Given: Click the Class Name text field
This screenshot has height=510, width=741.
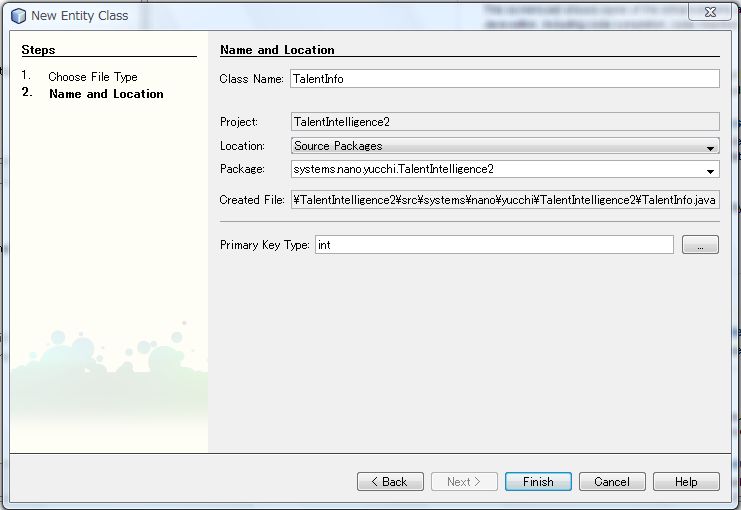Looking at the screenshot, I should 504,79.
